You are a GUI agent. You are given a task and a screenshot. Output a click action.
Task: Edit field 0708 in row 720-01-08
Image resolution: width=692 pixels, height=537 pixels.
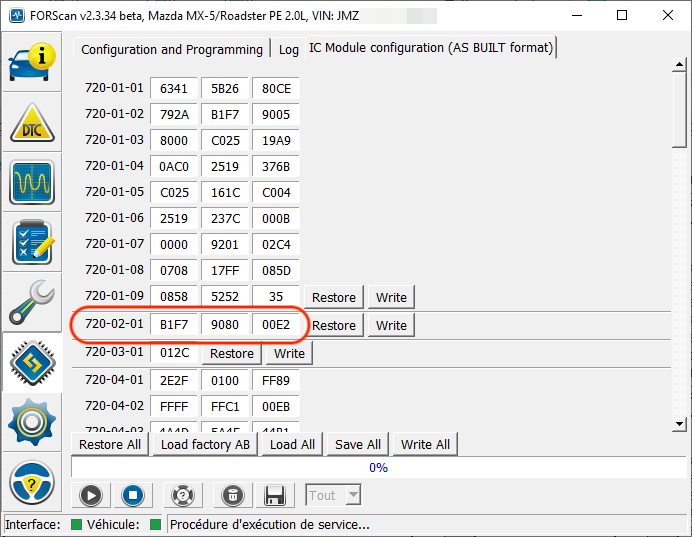click(x=174, y=270)
